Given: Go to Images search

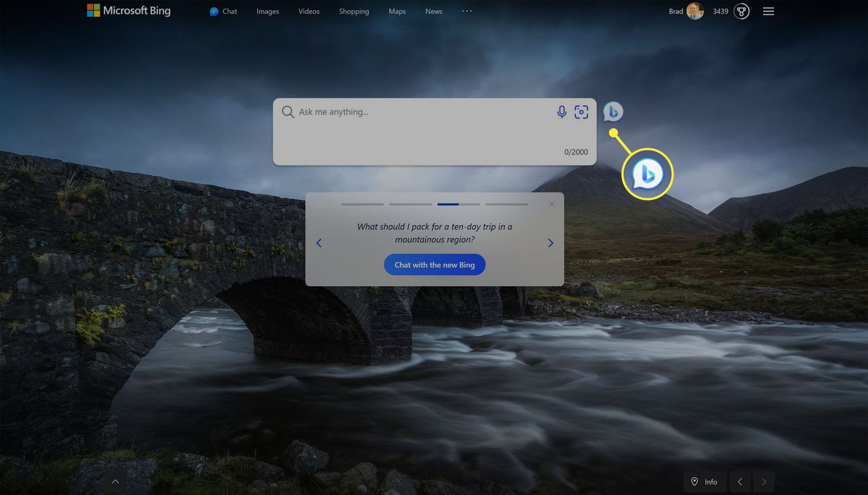Looking at the screenshot, I should [267, 12].
